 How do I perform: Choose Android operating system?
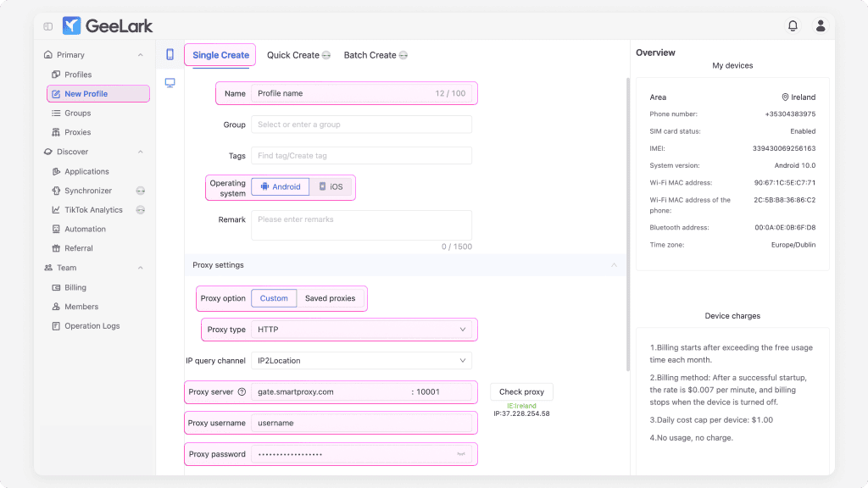point(281,186)
